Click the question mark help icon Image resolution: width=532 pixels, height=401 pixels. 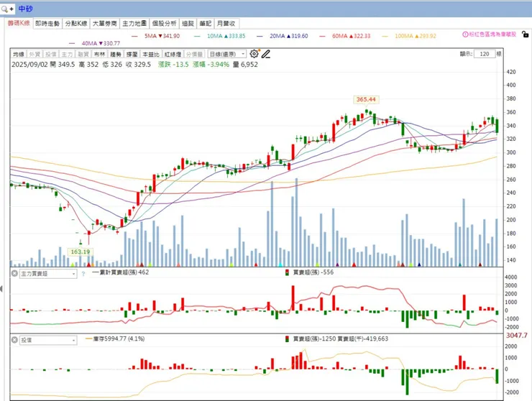pos(83,273)
